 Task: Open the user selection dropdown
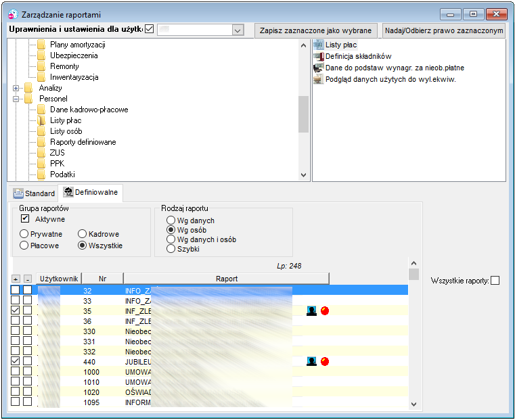coord(238,30)
